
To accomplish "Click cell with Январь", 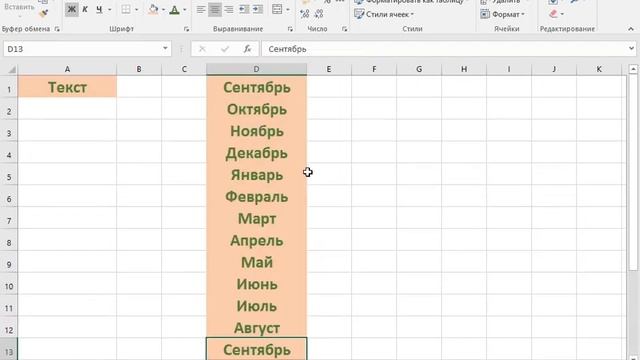I will coord(257,175).
